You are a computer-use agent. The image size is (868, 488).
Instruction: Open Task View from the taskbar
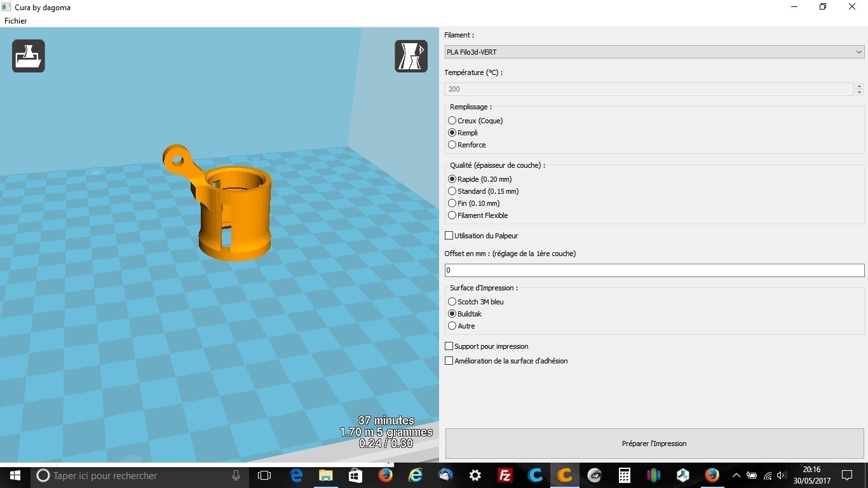264,475
